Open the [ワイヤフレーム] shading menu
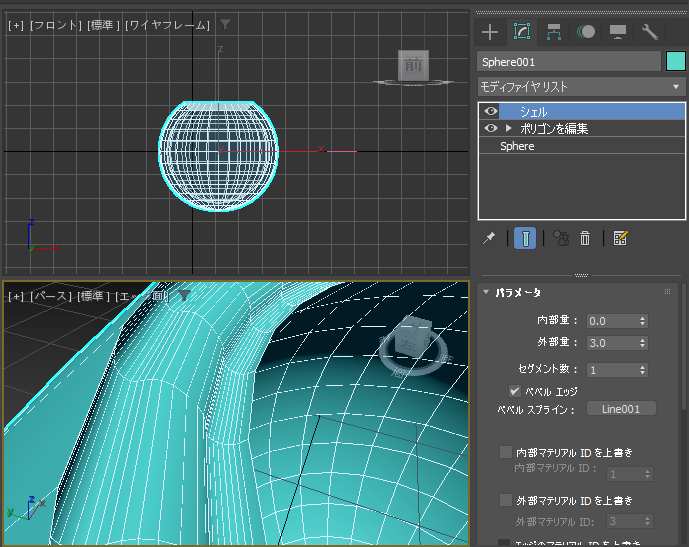Viewport: 689px width, 547px height. 167,25
